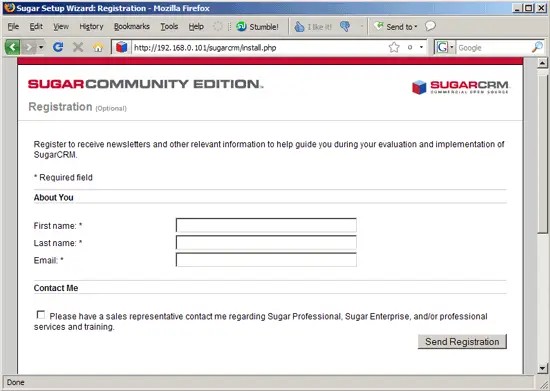Open the View menu
Image resolution: width=550 pixels, height=391 pixels.
pyautogui.click(x=61, y=27)
